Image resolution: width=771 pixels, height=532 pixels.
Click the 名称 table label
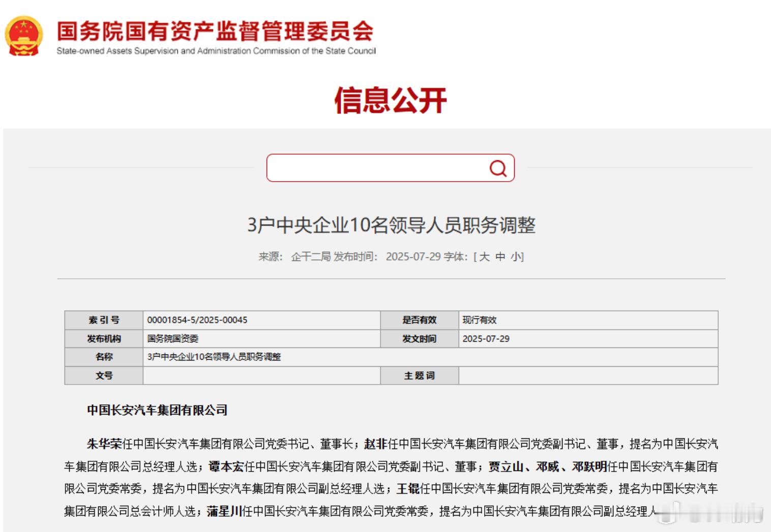tap(104, 357)
